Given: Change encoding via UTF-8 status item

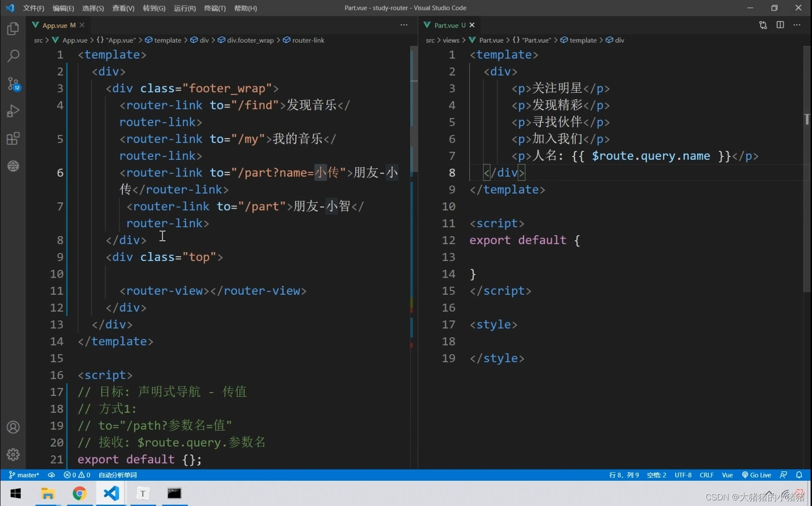Looking at the screenshot, I should click(683, 475).
